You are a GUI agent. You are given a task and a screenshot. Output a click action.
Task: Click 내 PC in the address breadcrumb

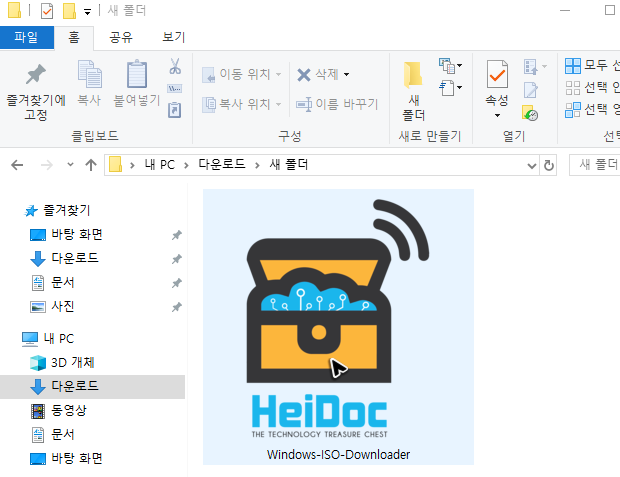click(x=160, y=165)
